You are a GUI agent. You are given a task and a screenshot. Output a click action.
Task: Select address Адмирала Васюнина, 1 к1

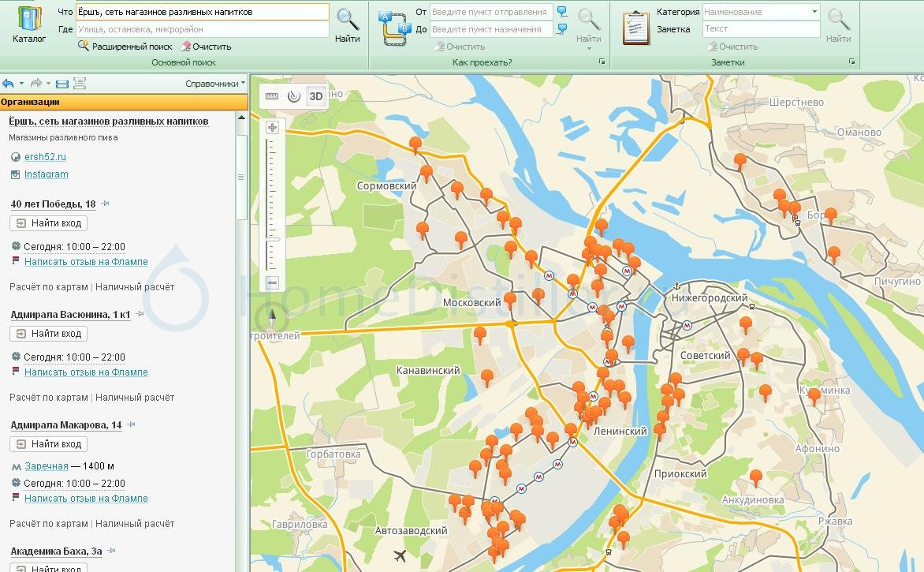pyautogui.click(x=70, y=314)
